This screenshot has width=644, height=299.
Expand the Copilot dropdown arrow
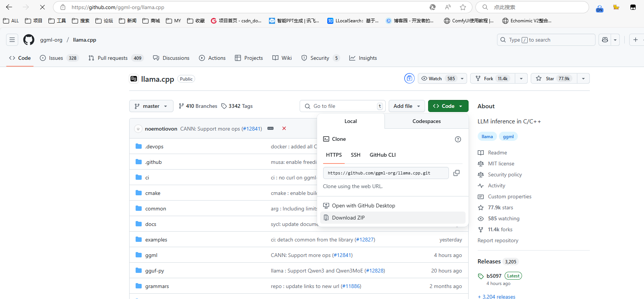click(x=615, y=40)
